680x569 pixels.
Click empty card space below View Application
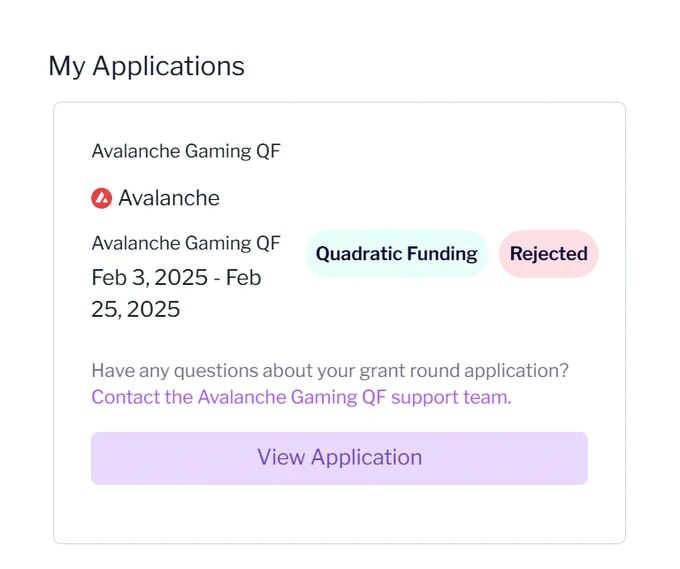tap(339, 514)
